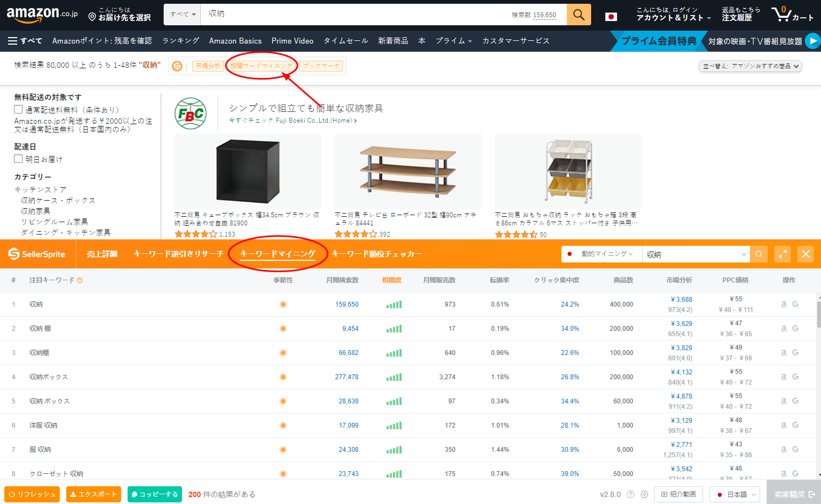Click the Amazon.co.jp logo

[42, 15]
